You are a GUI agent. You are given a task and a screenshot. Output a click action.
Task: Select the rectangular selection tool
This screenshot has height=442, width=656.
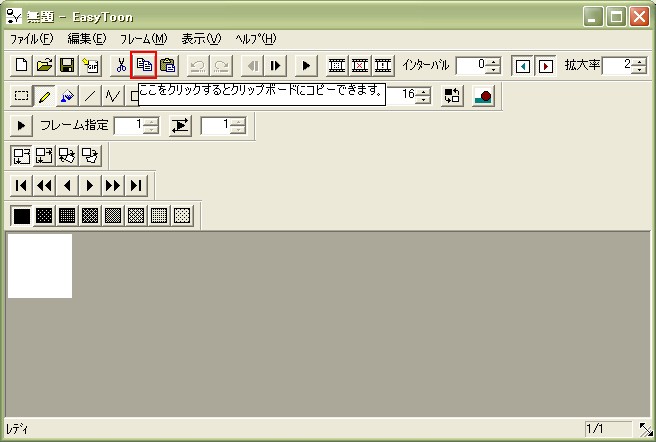(21, 96)
